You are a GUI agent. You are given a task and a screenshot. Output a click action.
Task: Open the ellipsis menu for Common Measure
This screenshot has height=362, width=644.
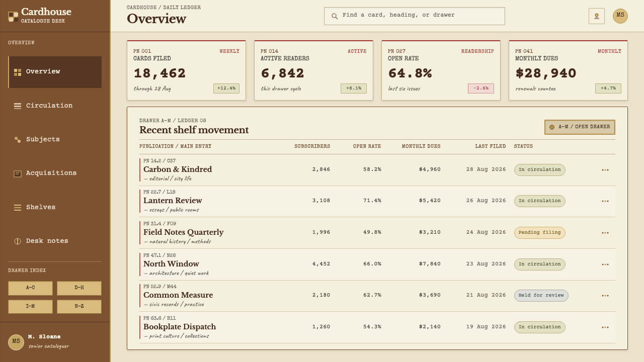pos(605,296)
